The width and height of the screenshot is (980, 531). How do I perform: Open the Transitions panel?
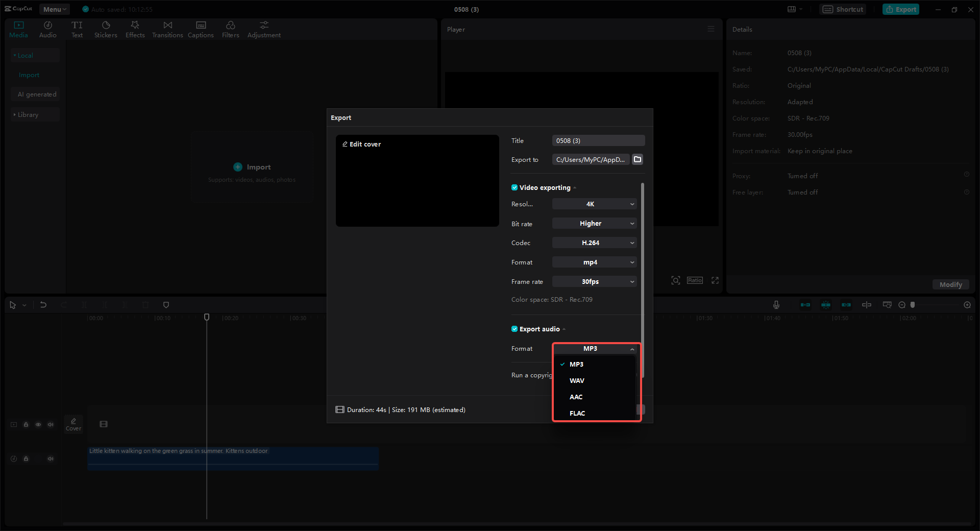tap(167, 29)
